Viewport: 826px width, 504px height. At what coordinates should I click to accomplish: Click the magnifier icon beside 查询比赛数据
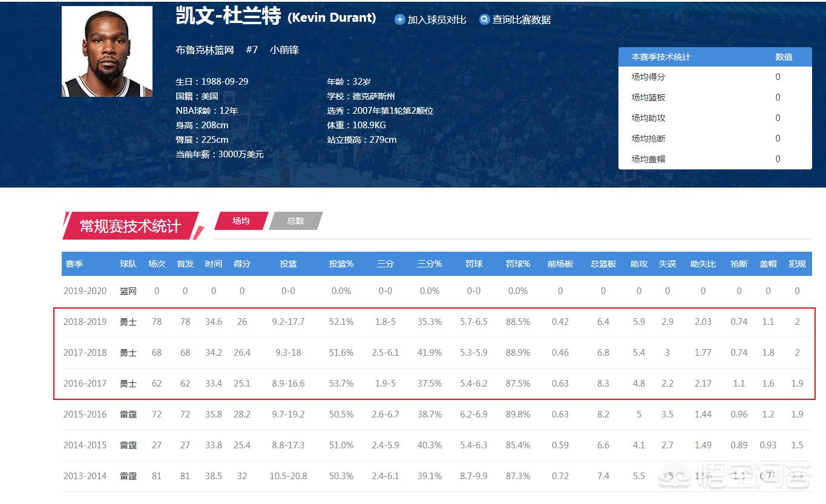pos(484,19)
